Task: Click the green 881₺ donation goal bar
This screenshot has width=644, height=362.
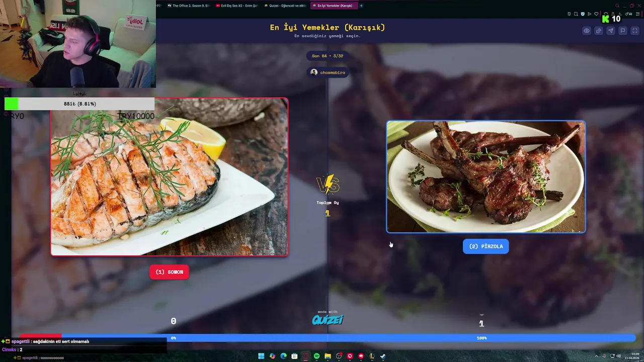Action: [x=79, y=104]
